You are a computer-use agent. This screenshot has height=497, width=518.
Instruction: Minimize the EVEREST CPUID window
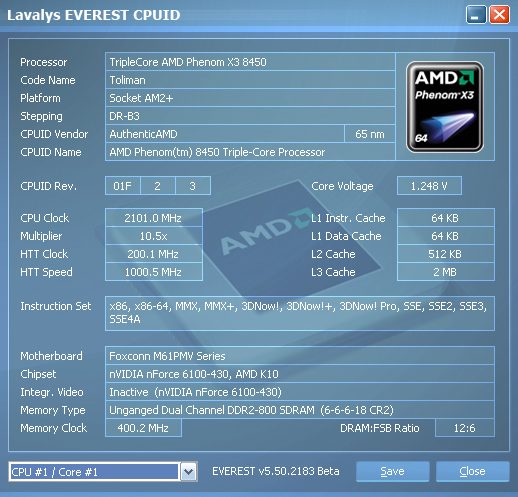click(x=476, y=15)
